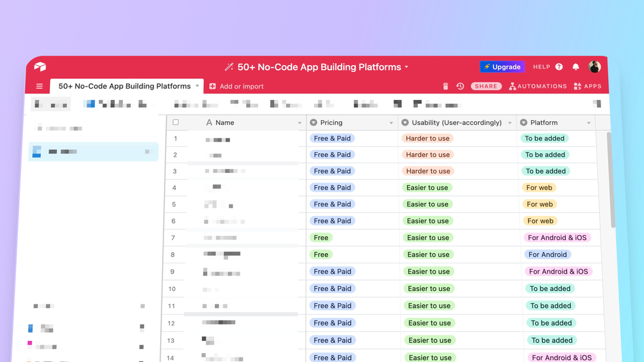Click row 7 Free pricing tag
The height and width of the screenshot is (362, 644).
tap(321, 238)
